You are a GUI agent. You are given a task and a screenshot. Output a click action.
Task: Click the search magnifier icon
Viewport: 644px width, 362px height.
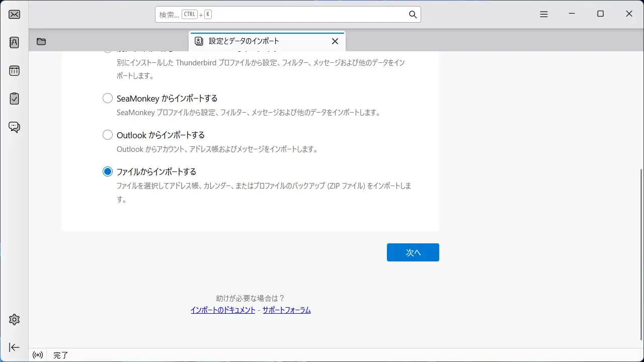413,15
